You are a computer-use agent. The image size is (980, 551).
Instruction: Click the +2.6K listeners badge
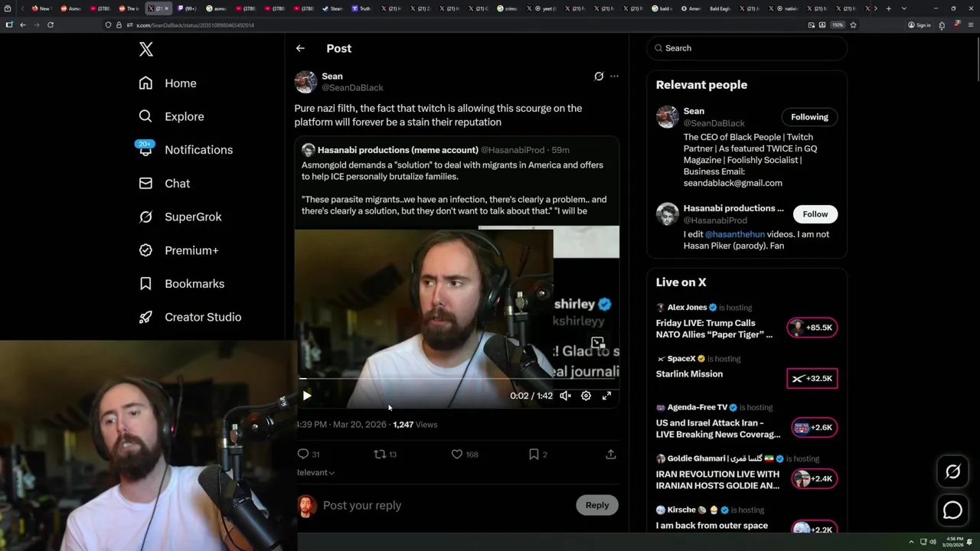click(x=812, y=428)
